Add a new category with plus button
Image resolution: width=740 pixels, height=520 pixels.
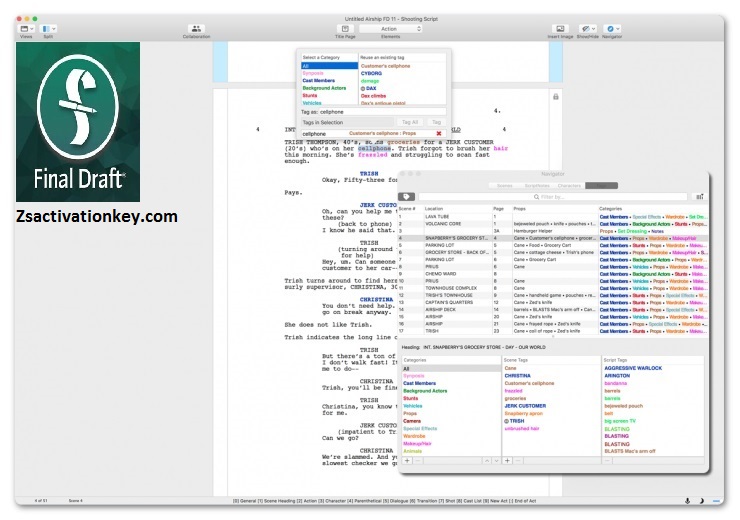[407, 461]
